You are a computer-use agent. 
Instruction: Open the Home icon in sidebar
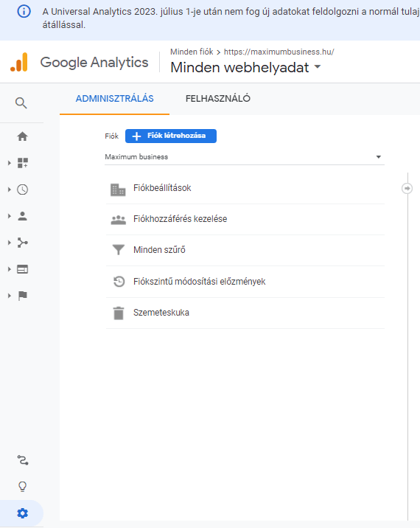click(x=23, y=136)
